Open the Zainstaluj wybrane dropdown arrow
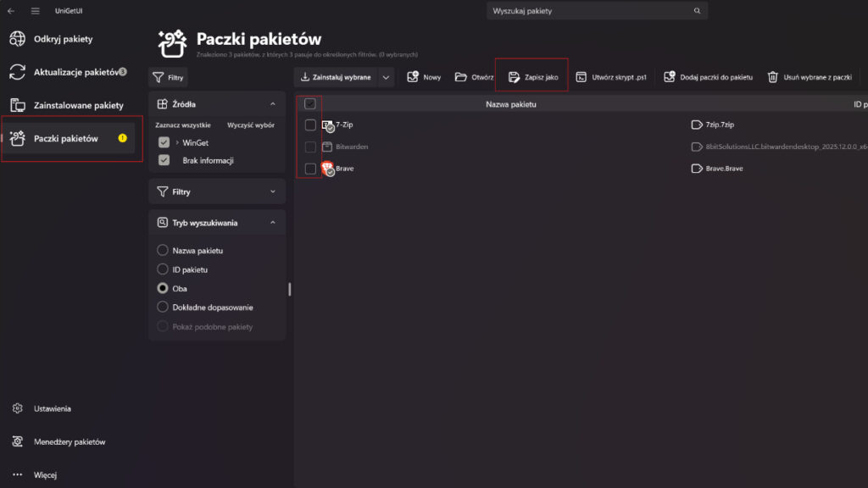Image resolution: width=868 pixels, height=488 pixels. (387, 76)
